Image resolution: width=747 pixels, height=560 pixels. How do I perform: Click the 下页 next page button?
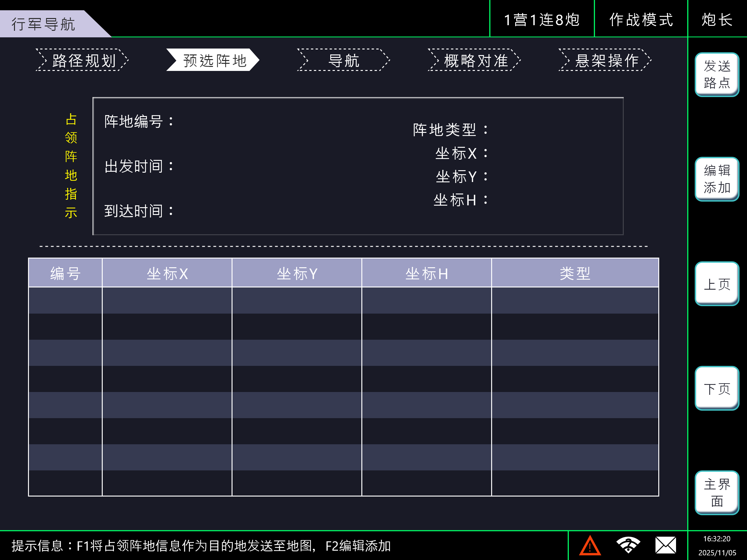[x=716, y=389]
